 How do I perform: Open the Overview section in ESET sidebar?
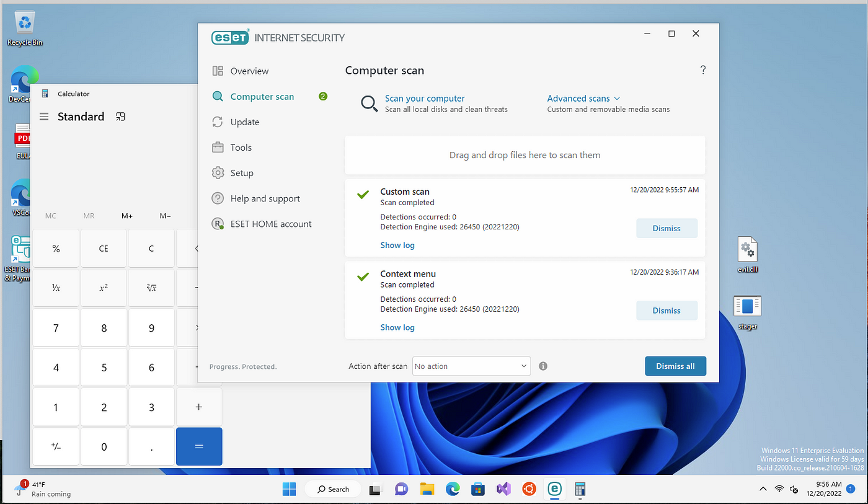click(x=249, y=71)
